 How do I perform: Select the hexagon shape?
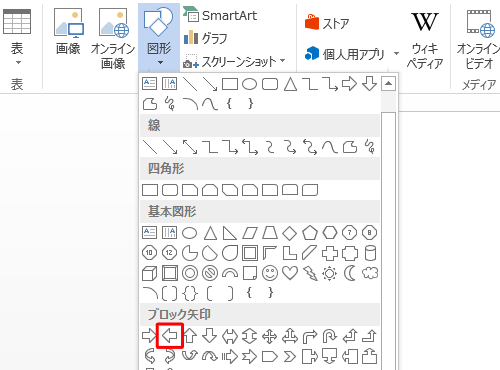pos(330,233)
